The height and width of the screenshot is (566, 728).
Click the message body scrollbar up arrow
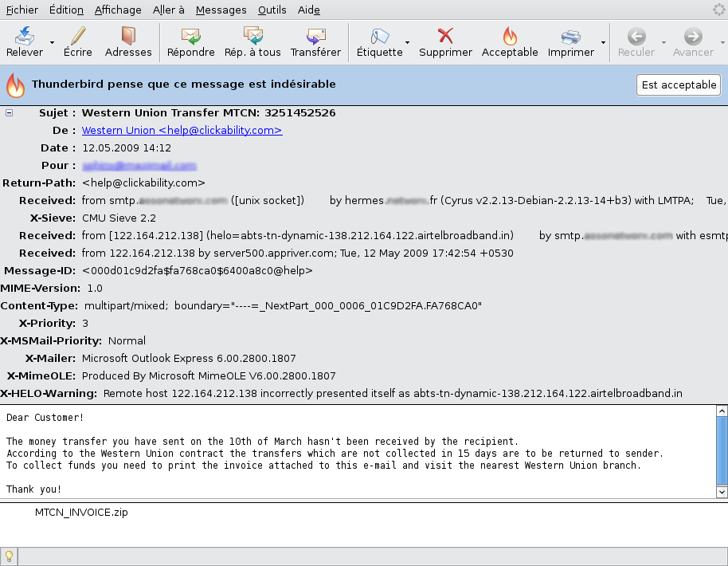[x=722, y=411]
